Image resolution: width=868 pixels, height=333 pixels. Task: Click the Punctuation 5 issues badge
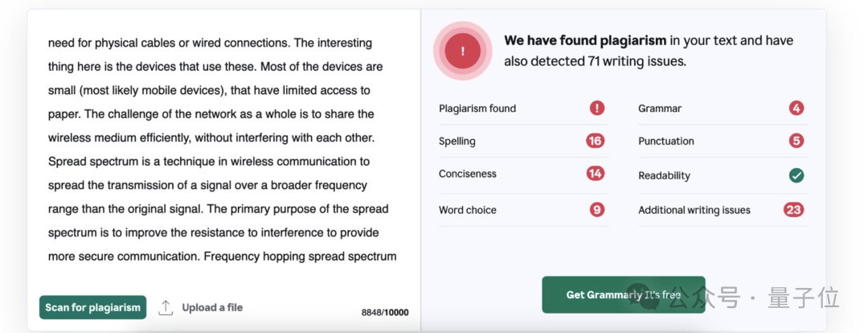796,141
